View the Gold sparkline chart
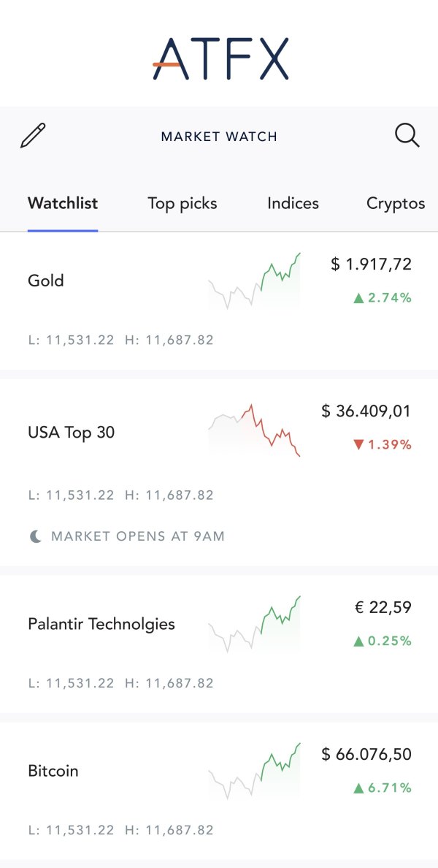Image resolution: width=438 pixels, height=868 pixels. click(x=254, y=281)
